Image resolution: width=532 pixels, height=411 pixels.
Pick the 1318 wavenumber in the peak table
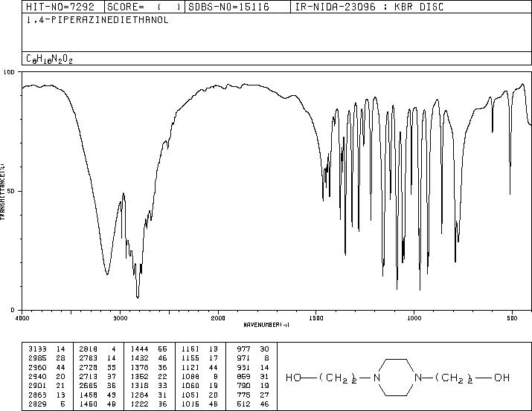pos(139,386)
